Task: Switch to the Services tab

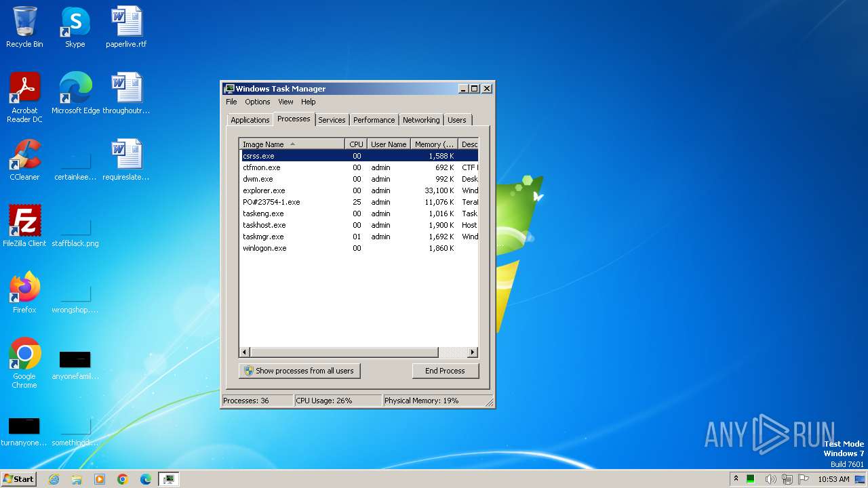Action: tap(332, 120)
